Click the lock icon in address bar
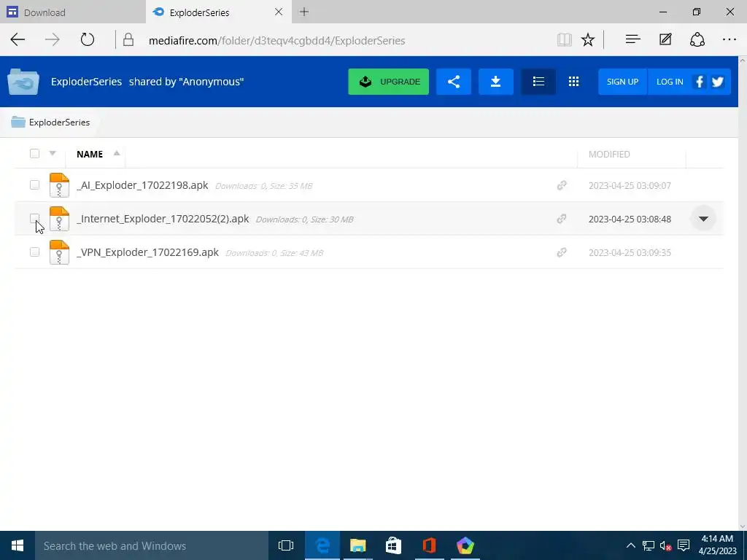The image size is (747, 560). 128,39
